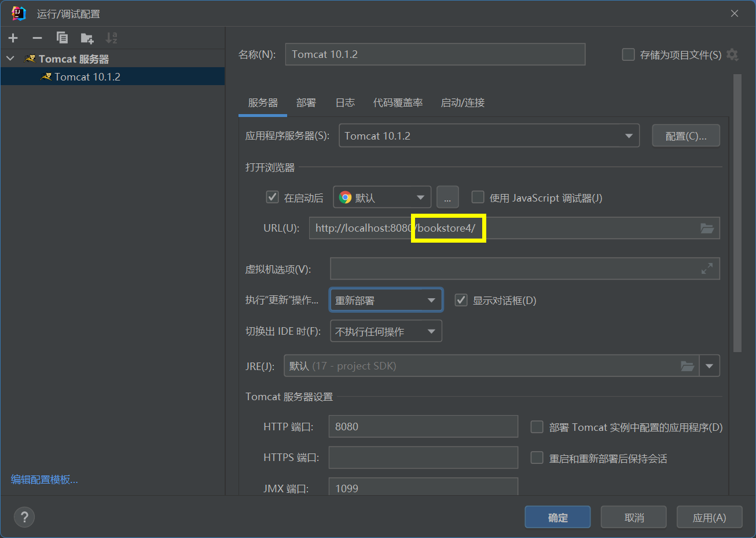Image resolution: width=756 pixels, height=538 pixels.
Task: Open the 不执行任何操作 frame deactivation dropdown
Action: [386, 331]
